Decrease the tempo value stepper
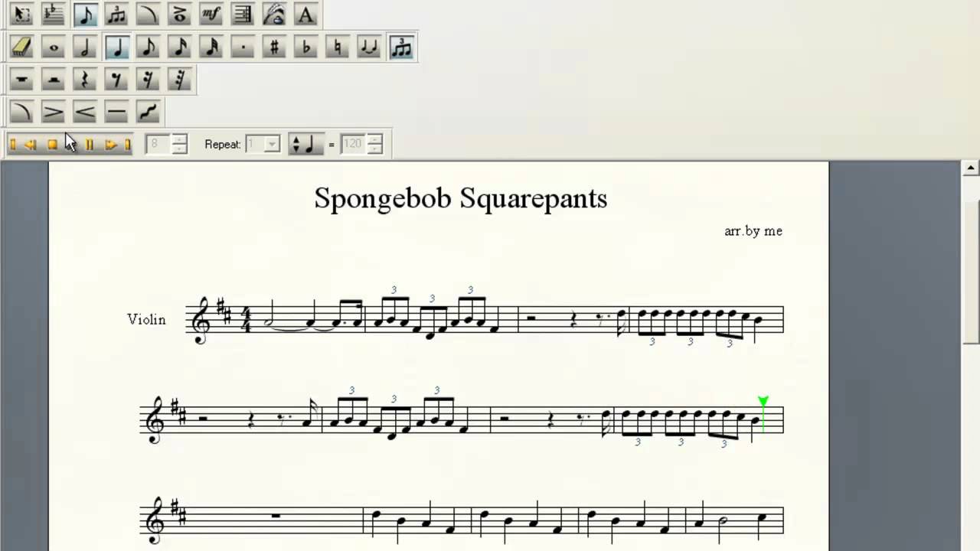980x551 pixels. [x=374, y=148]
